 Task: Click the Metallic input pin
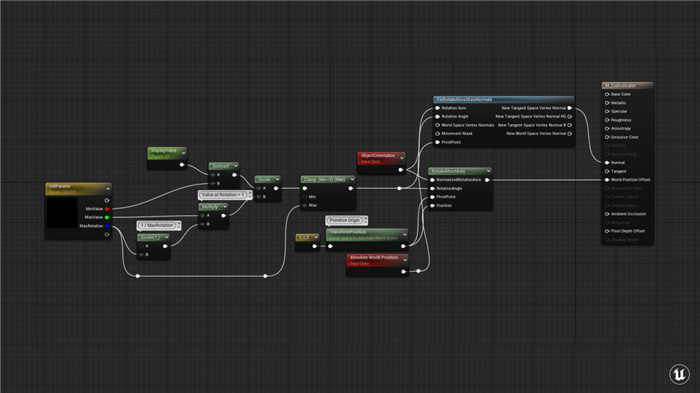[x=607, y=103]
